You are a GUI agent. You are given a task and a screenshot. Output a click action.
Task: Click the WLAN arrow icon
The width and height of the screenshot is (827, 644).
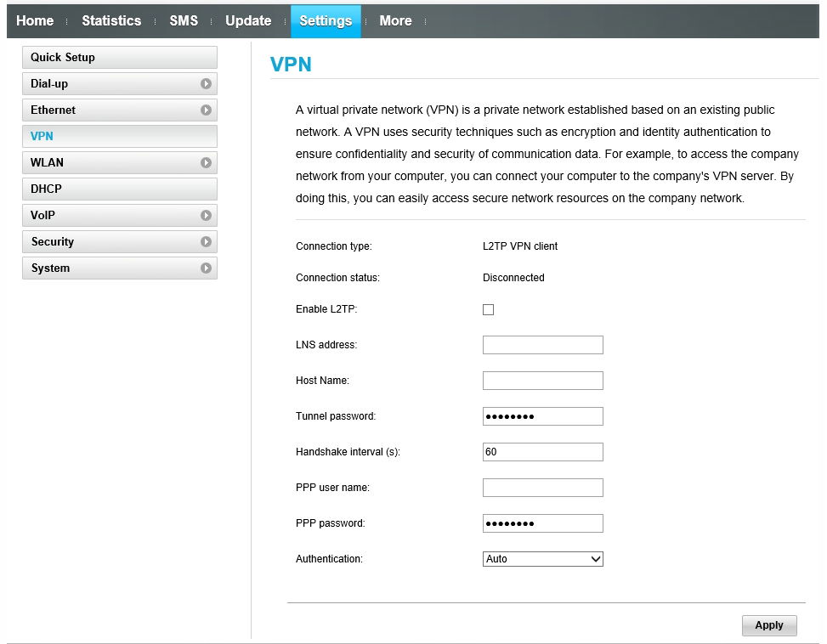coord(206,163)
